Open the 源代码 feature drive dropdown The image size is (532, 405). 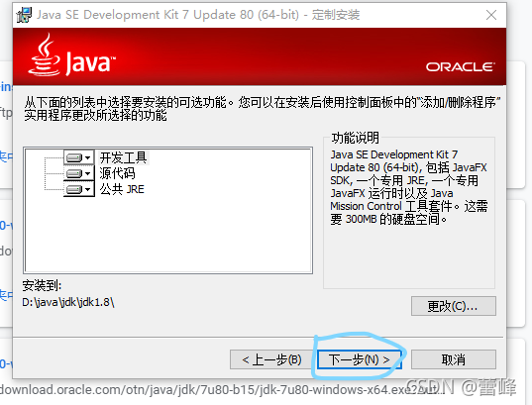tap(79, 173)
